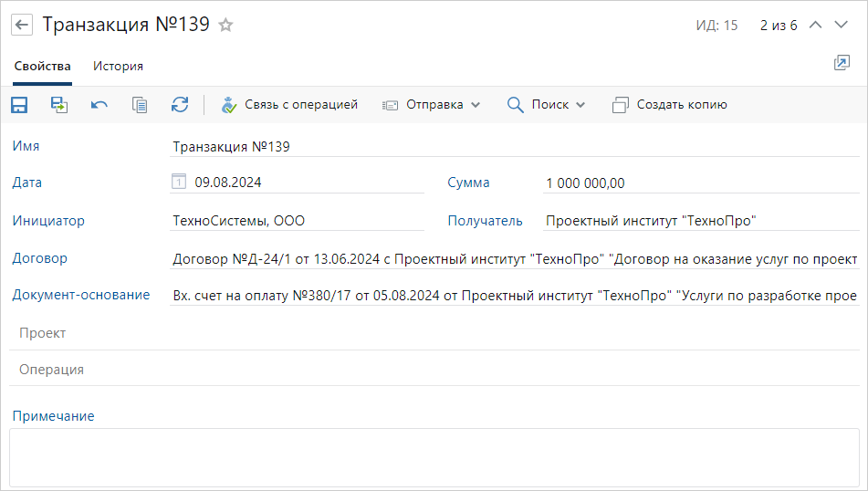The width and height of the screenshot is (868, 491).
Task: Mark Транзакция №139 as favorite star
Action: coord(225,26)
